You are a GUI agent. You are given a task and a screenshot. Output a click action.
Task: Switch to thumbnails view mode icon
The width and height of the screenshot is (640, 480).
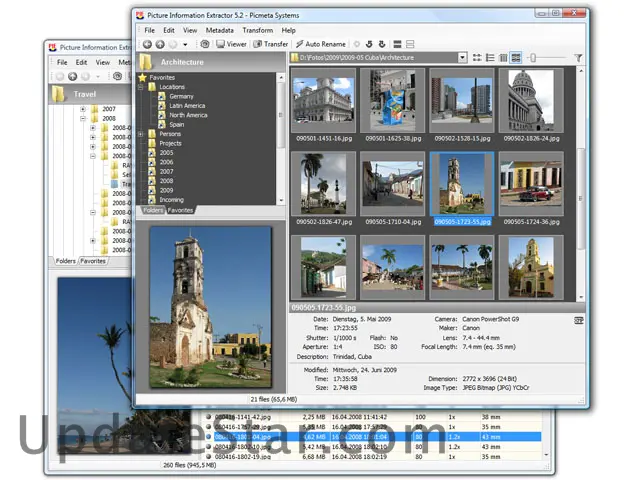pyautogui.click(x=516, y=58)
